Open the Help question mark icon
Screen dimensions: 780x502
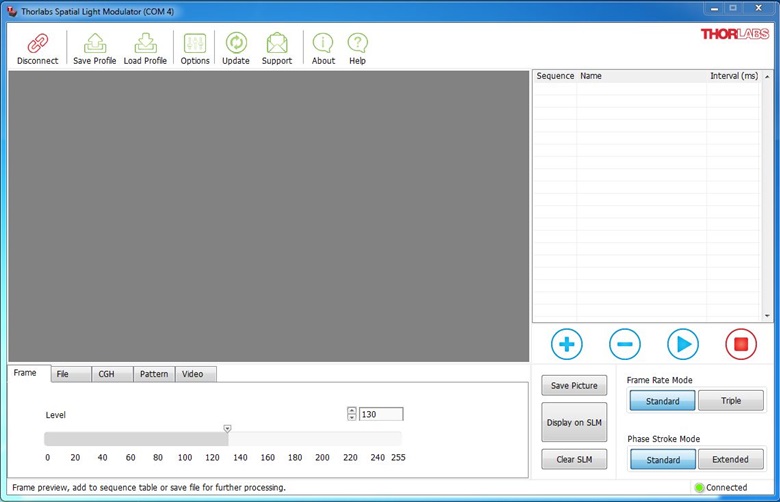(x=357, y=46)
